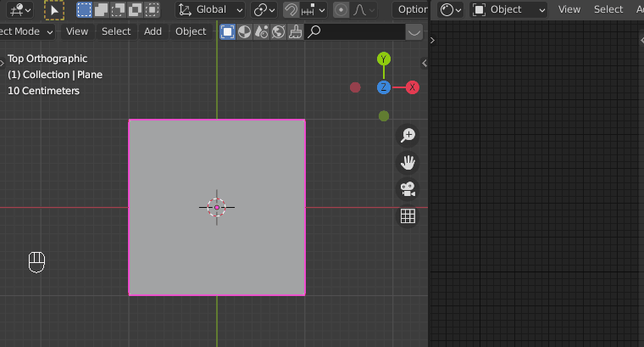The width and height of the screenshot is (644, 347).
Task: Toggle the magnet snapping button
Action: pyautogui.click(x=291, y=10)
